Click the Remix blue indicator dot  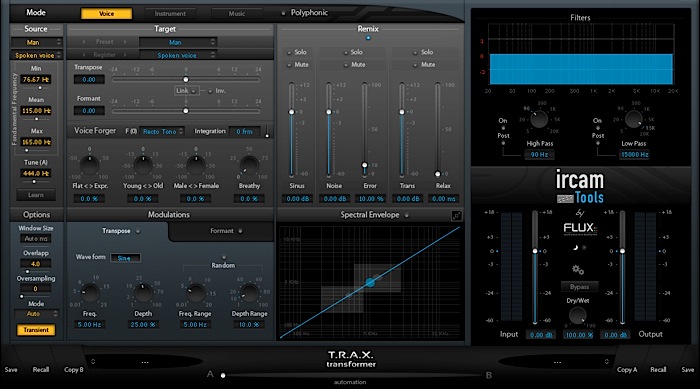click(368, 38)
